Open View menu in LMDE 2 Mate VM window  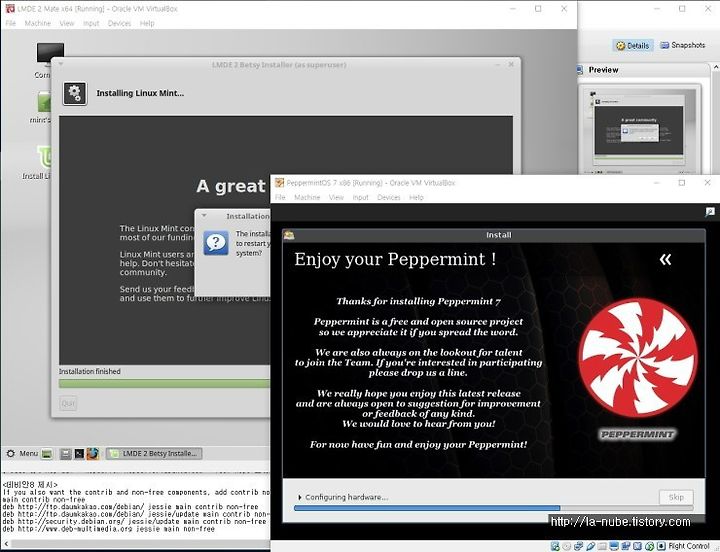(67, 23)
